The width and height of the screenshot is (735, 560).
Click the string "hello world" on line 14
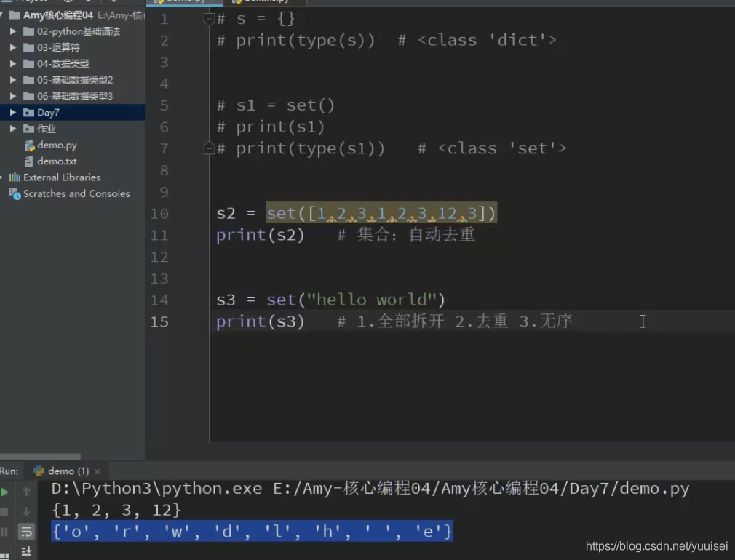pos(372,300)
